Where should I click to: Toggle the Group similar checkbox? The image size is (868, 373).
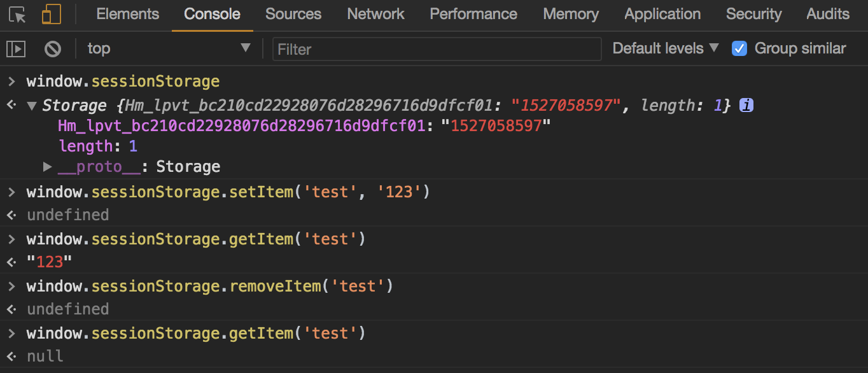click(739, 48)
